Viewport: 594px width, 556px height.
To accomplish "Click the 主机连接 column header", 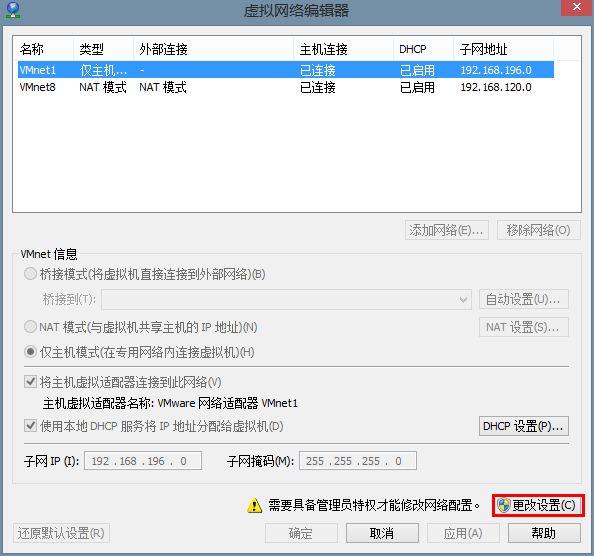I will (x=343, y=49).
